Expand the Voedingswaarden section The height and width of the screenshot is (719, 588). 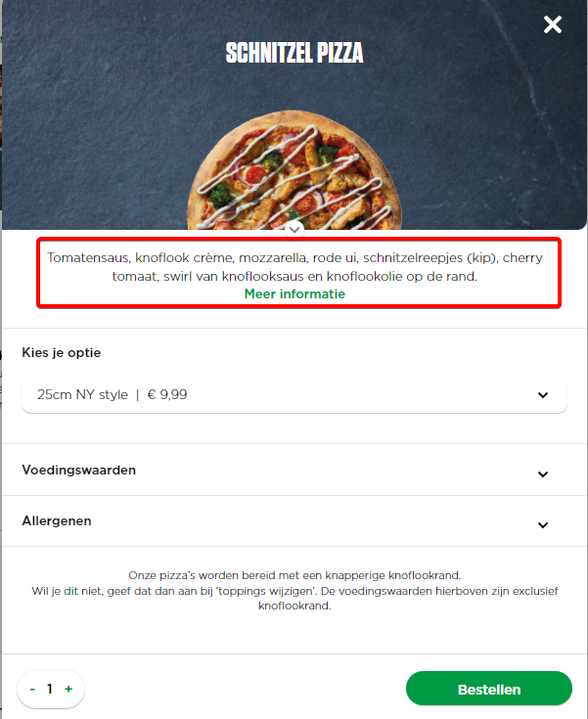(294, 470)
